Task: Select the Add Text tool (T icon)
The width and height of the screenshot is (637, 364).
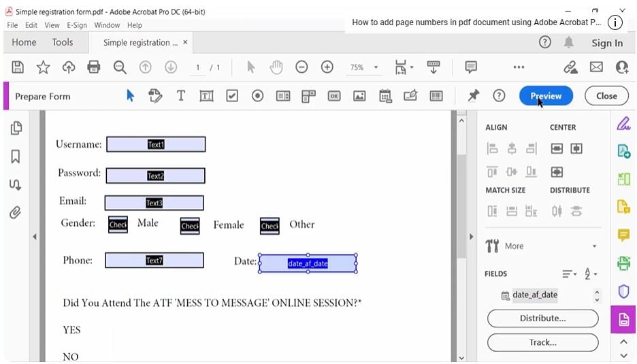Action: [x=181, y=96]
